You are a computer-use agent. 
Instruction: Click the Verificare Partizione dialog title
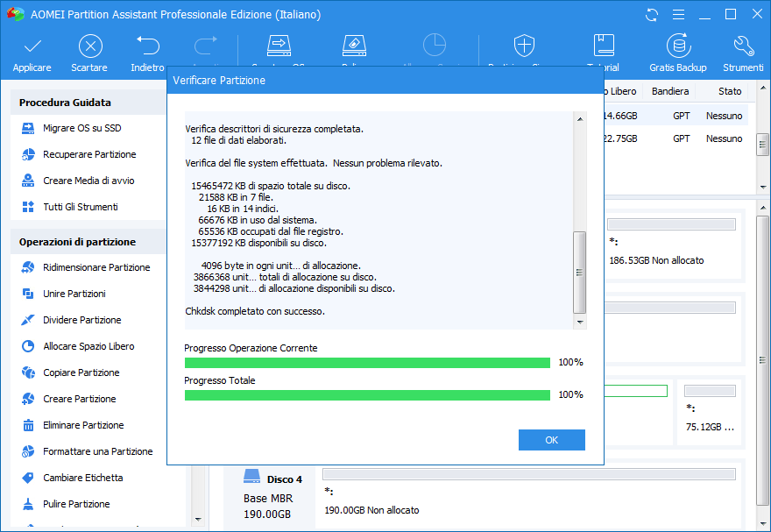219,81
